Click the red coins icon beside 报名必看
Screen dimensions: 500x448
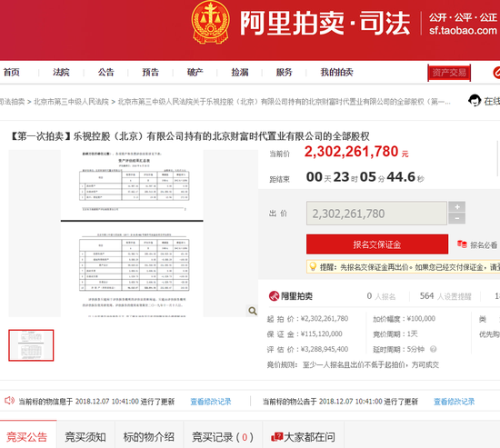pos(462,244)
